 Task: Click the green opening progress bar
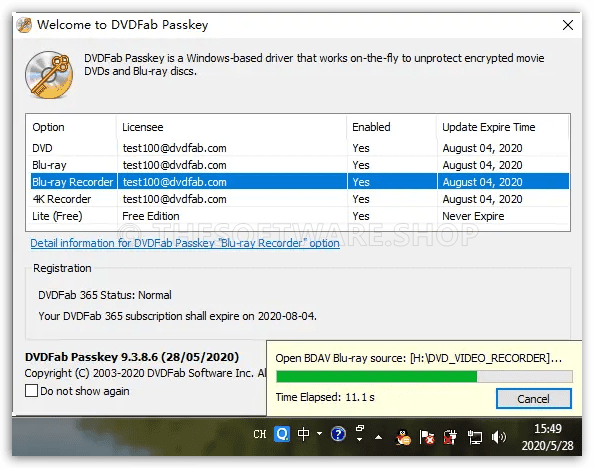[424, 376]
